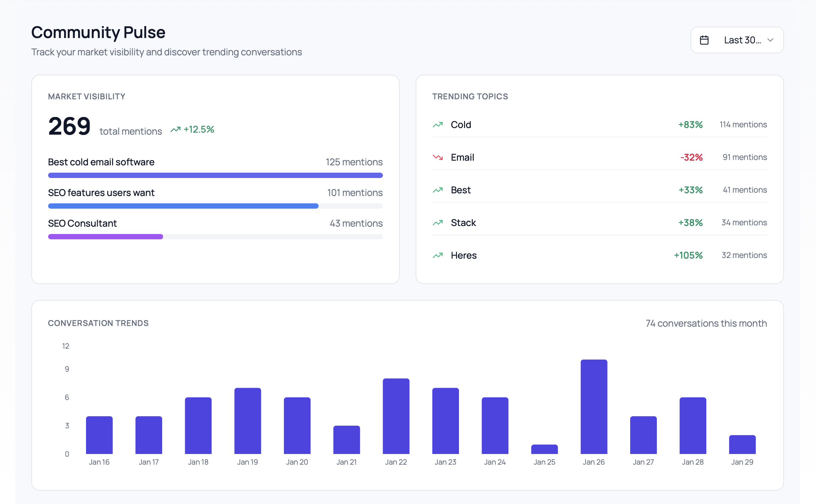Click the smallest bar for Jan 25
Image resolution: width=816 pixels, height=504 pixels.
(544, 449)
